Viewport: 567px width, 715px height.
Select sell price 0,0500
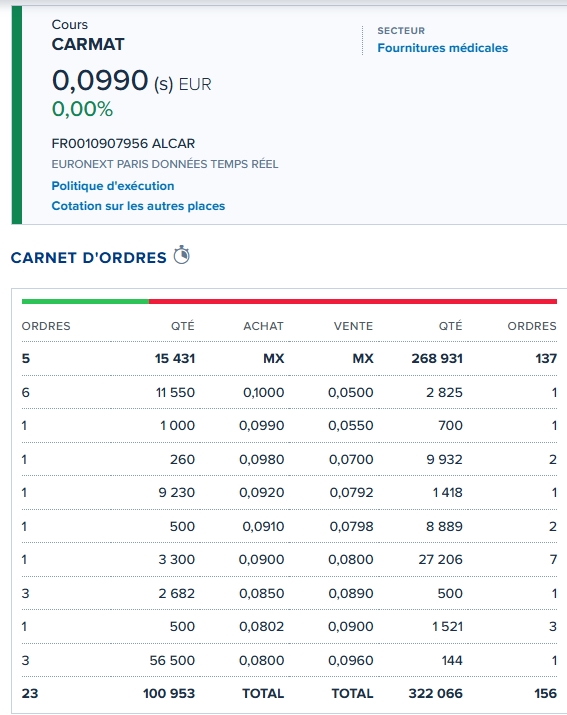pos(351,392)
